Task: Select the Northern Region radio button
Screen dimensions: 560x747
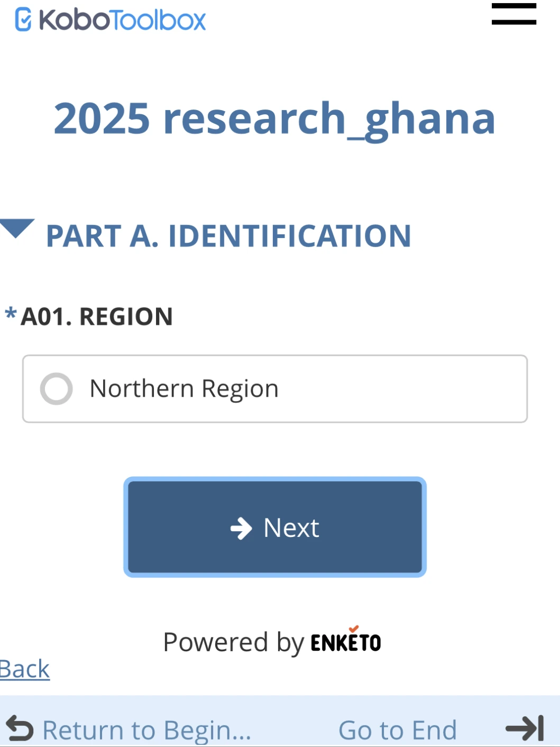Action: pyautogui.click(x=56, y=389)
